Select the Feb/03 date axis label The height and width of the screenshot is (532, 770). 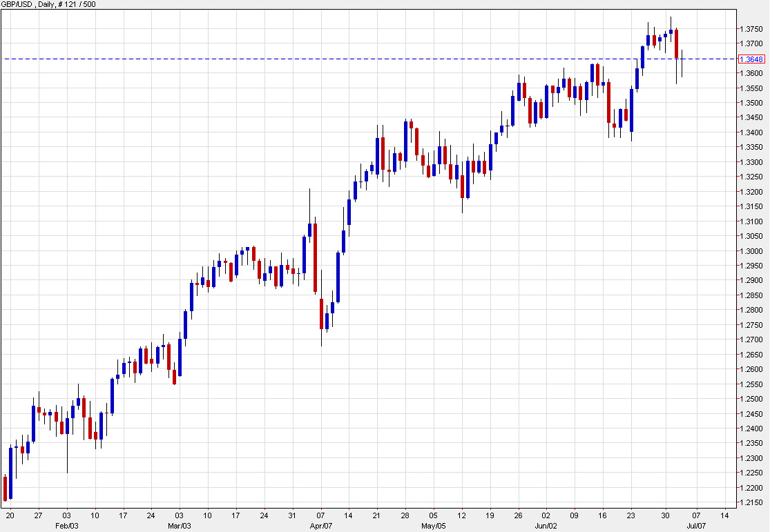(x=66, y=524)
